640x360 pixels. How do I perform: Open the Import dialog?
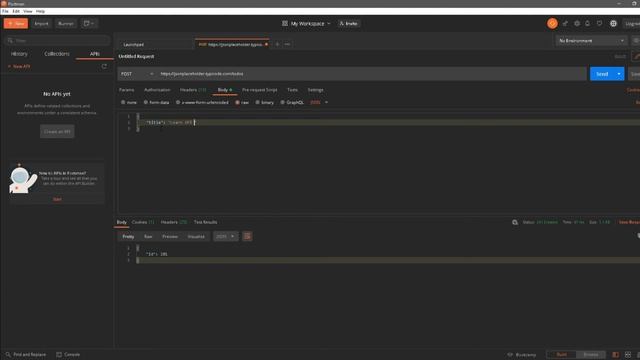pos(41,24)
